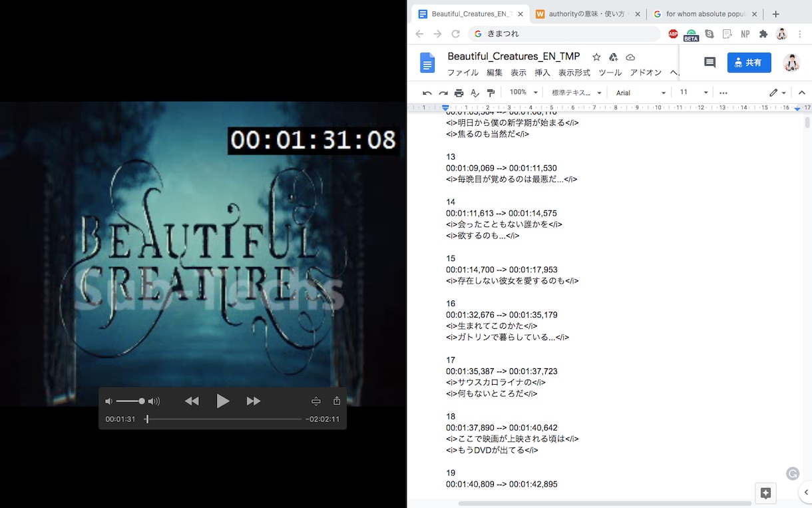The width and height of the screenshot is (812, 508).
Task: Open the 100% zoom dropdown
Action: click(524, 93)
